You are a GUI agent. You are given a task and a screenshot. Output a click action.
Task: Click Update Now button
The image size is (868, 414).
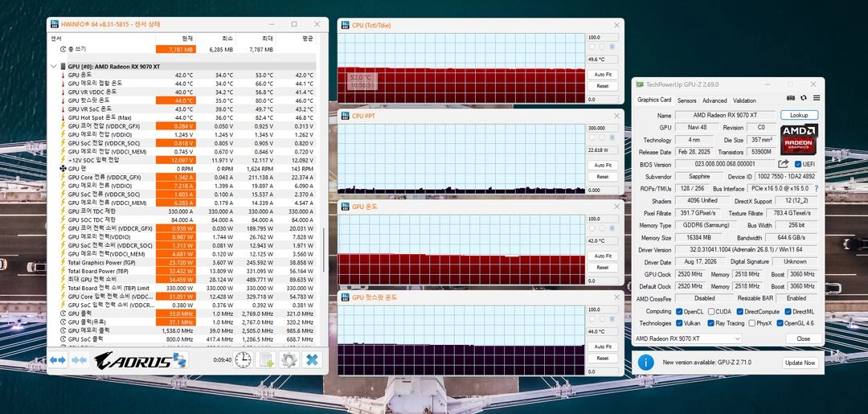click(800, 363)
